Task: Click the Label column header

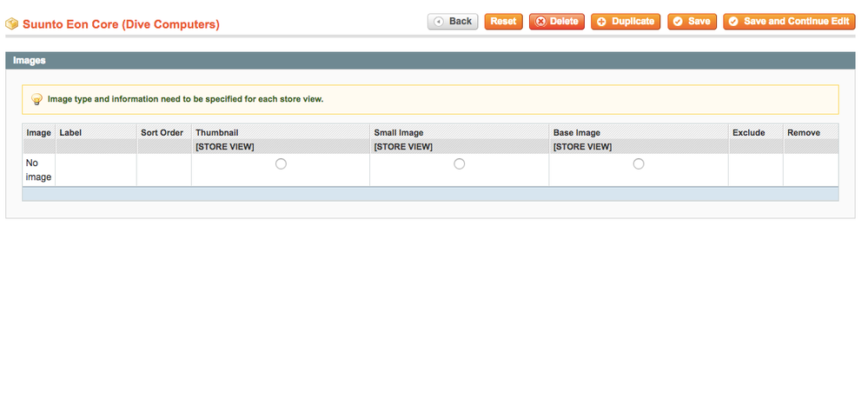Action: (70, 133)
